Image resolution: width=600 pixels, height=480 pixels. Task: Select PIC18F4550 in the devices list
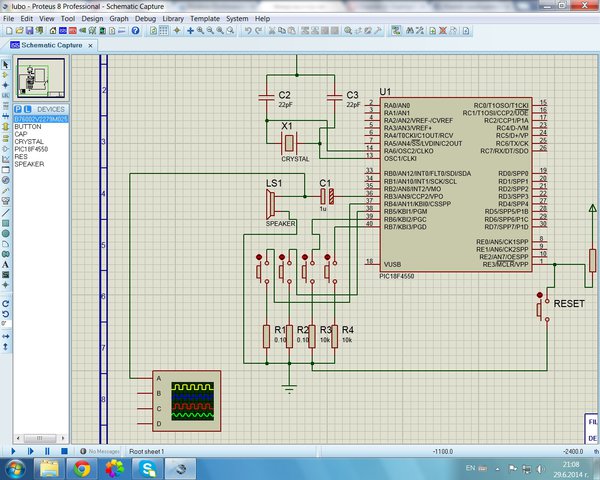pos(31,149)
